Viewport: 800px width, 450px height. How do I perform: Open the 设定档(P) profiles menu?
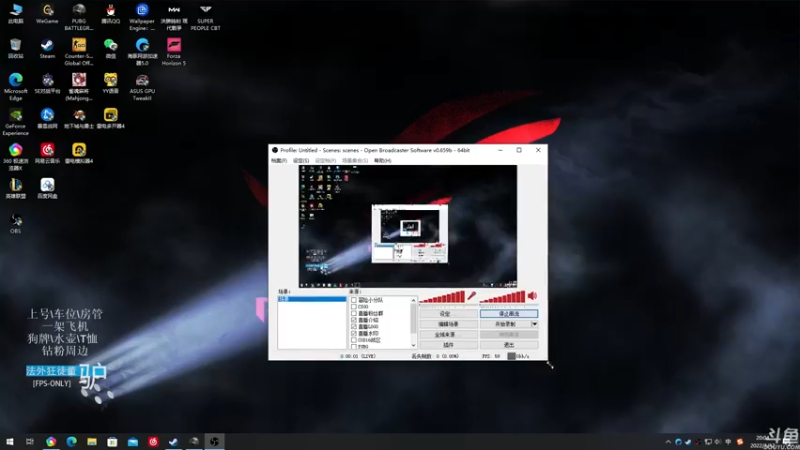coord(325,161)
